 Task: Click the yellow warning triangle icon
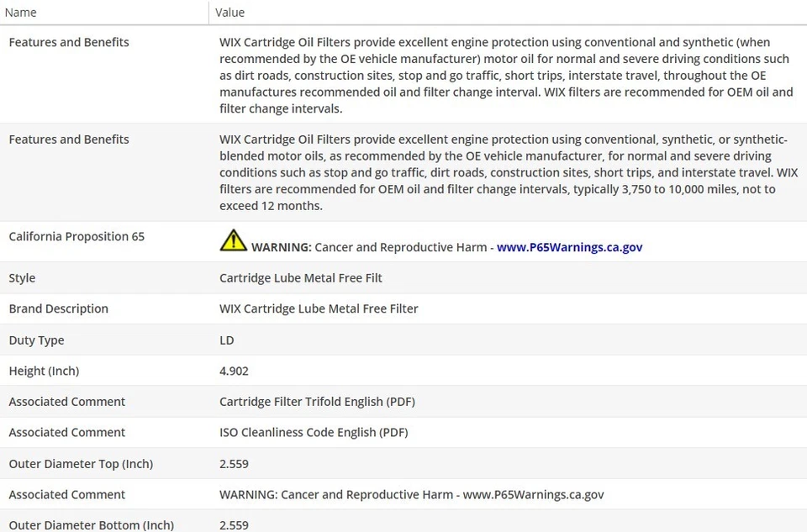[x=233, y=241]
